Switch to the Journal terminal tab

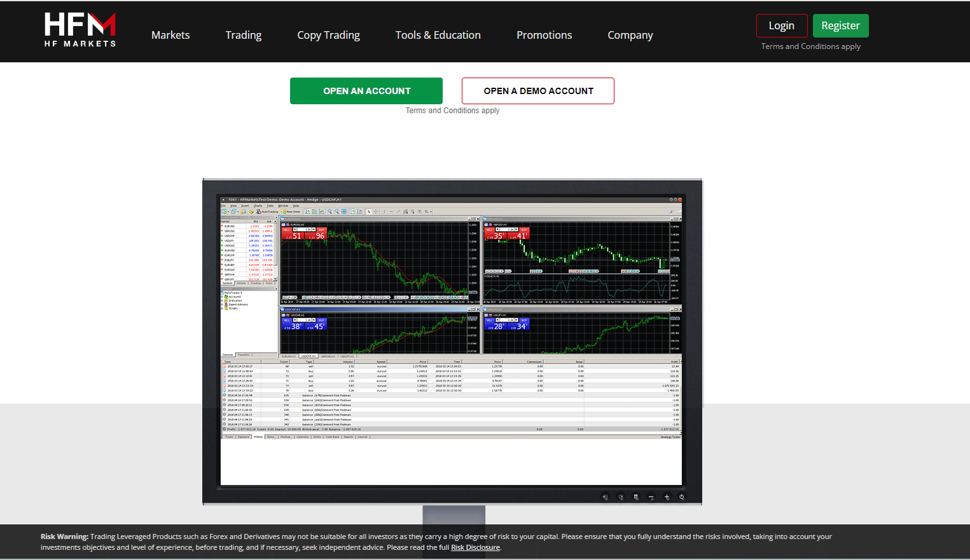(363, 437)
